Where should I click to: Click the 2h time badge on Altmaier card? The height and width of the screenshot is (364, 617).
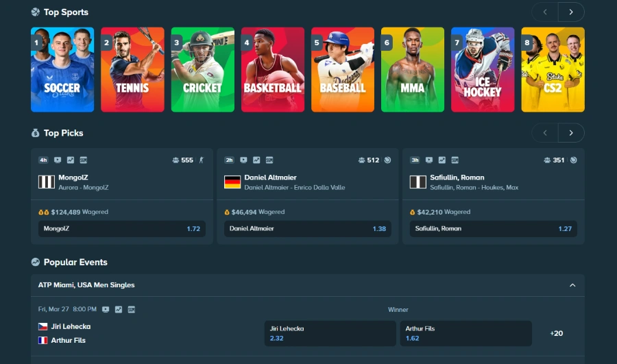point(230,160)
